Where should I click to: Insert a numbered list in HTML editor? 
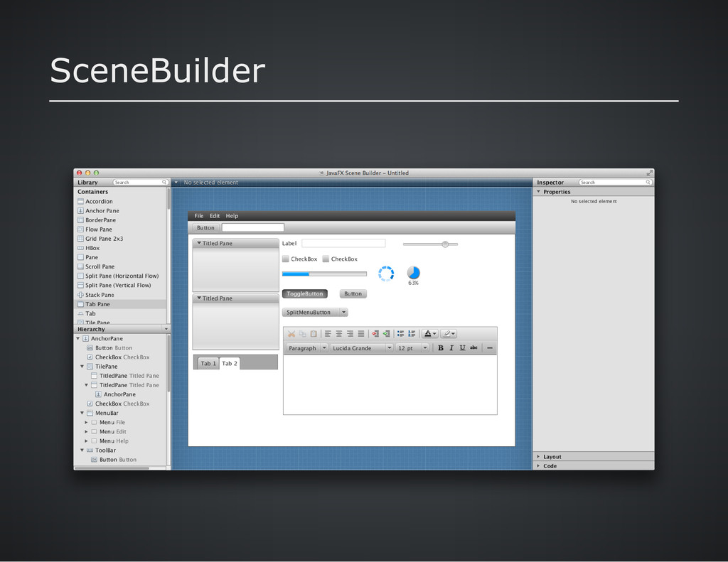(x=412, y=334)
